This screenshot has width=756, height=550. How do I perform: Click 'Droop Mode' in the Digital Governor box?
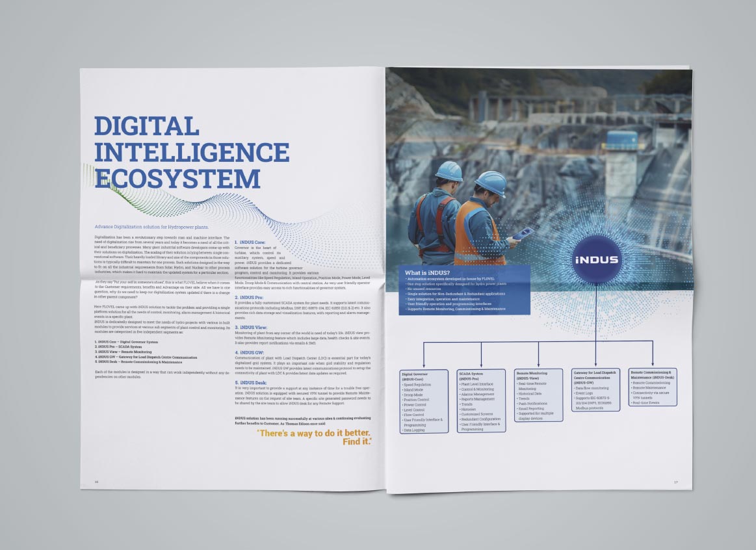[x=413, y=395]
